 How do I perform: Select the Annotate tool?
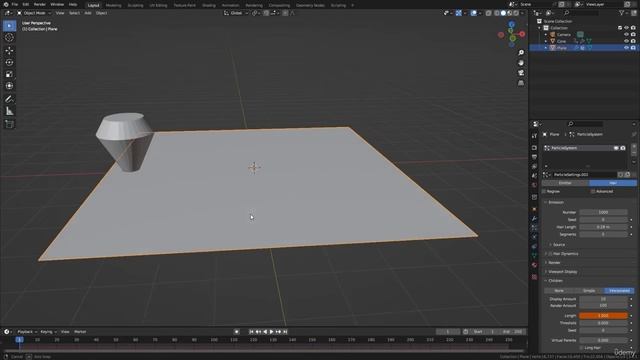coord(9,99)
